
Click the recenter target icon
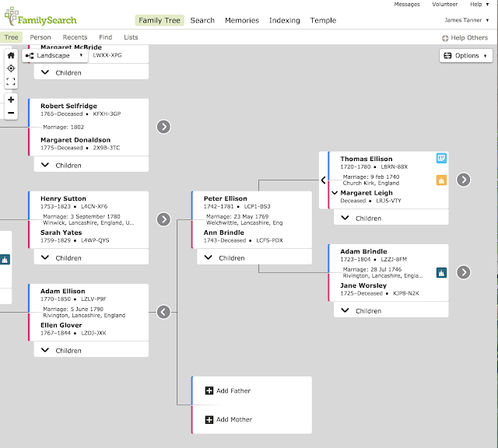click(x=11, y=68)
